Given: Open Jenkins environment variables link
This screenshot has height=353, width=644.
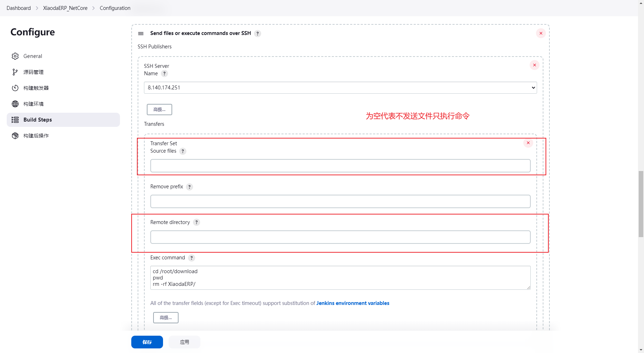Looking at the screenshot, I should [353, 303].
